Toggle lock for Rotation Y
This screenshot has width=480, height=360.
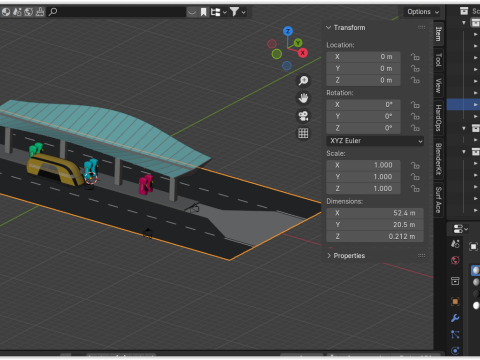click(415, 116)
